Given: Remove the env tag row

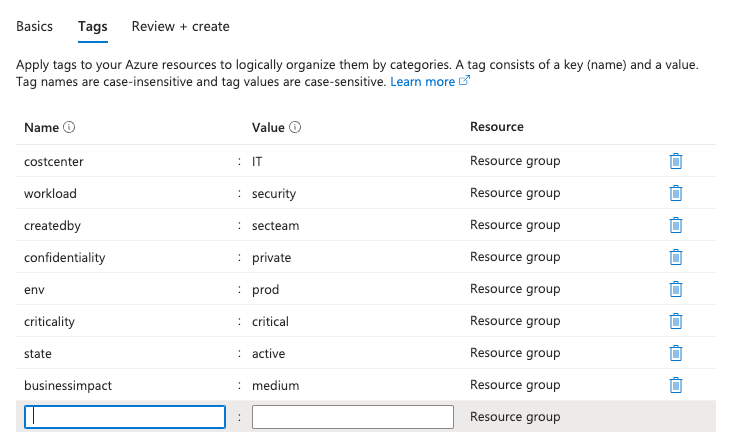Looking at the screenshot, I should (x=676, y=289).
